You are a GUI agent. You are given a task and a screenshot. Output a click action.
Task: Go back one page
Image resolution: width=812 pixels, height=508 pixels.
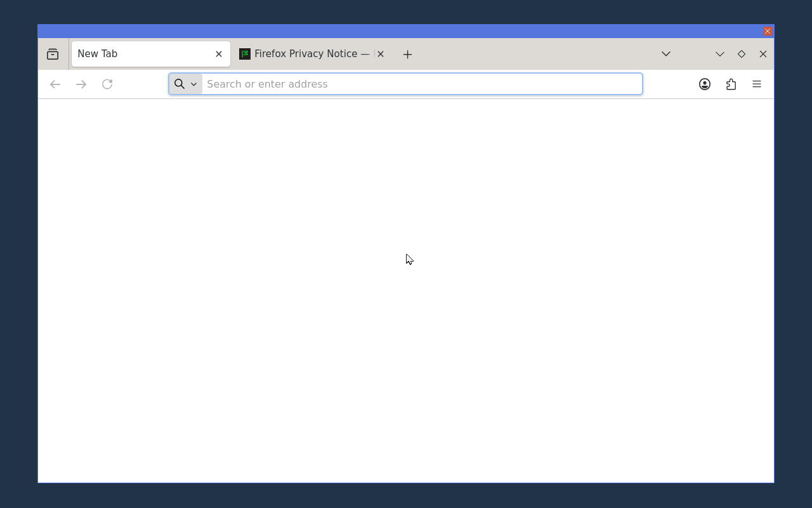tap(55, 84)
